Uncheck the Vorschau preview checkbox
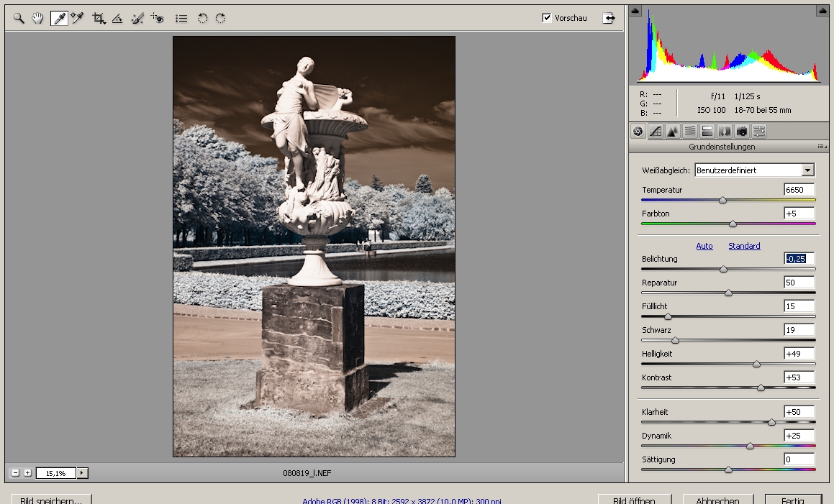The height and width of the screenshot is (504, 834). pyautogui.click(x=547, y=18)
